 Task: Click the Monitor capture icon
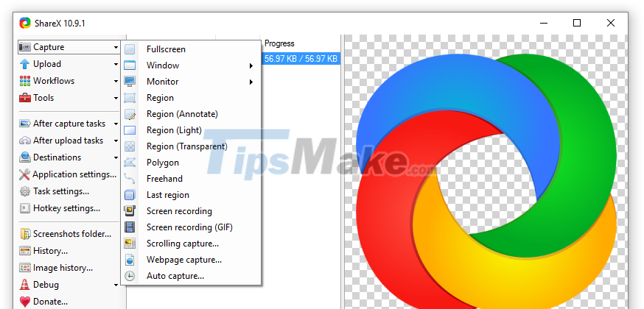point(130,82)
